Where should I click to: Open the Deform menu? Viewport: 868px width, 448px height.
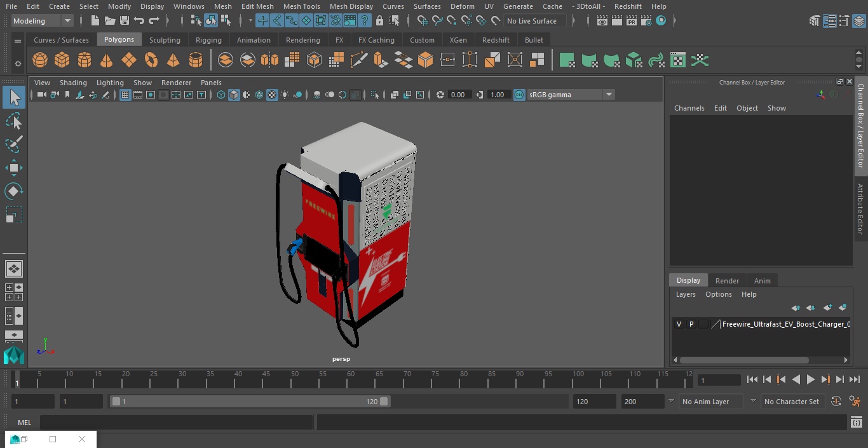pos(462,6)
